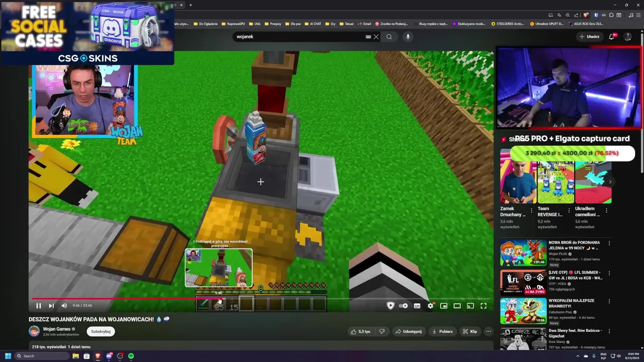
Task: Show next Shorts with arrow
Action: [x=610, y=182]
